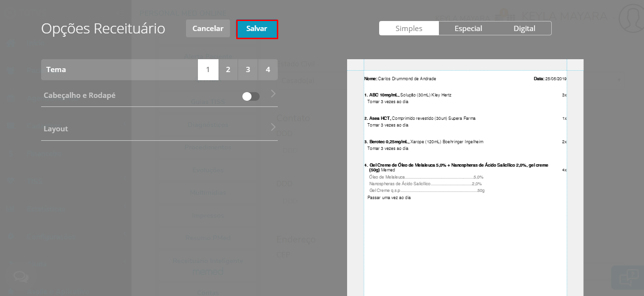
Task: Expand the Layout section chevron
Action: coord(273,127)
